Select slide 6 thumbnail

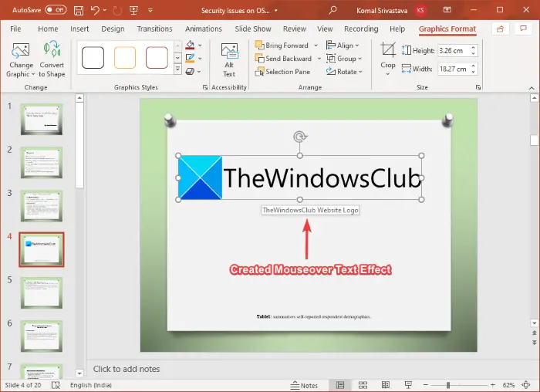coord(42,336)
